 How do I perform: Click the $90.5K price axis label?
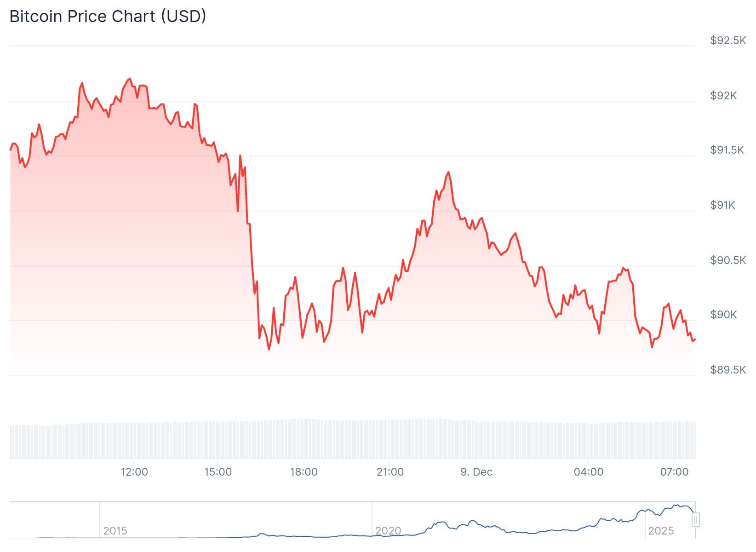pyautogui.click(x=728, y=260)
